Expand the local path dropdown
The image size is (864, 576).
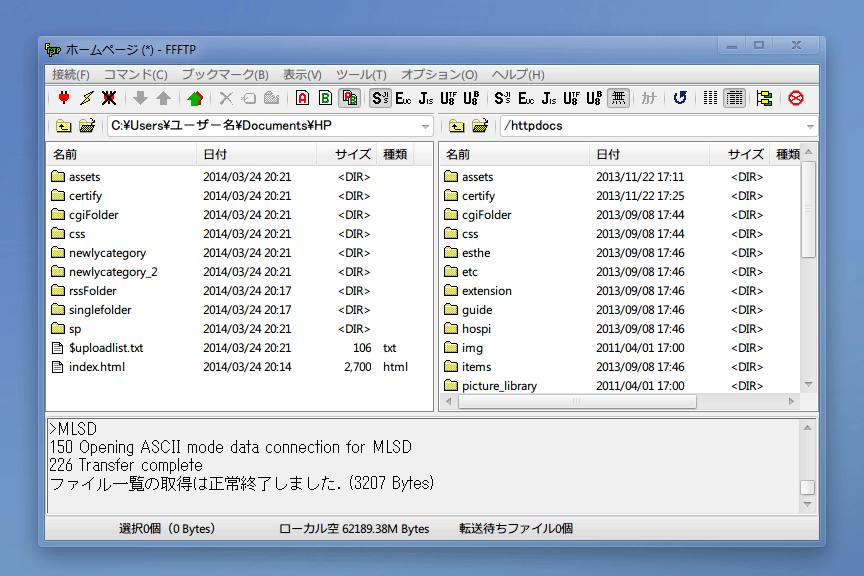pyautogui.click(x=425, y=126)
